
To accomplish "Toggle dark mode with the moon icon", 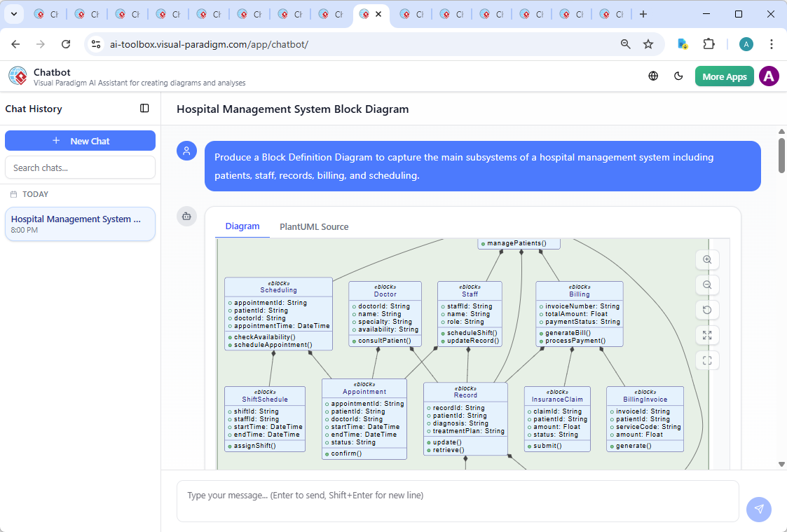I will point(678,76).
